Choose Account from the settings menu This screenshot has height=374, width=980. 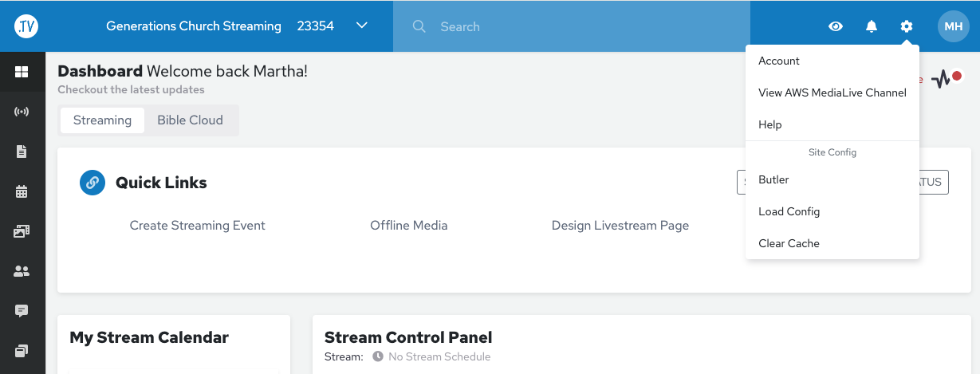coord(779,61)
